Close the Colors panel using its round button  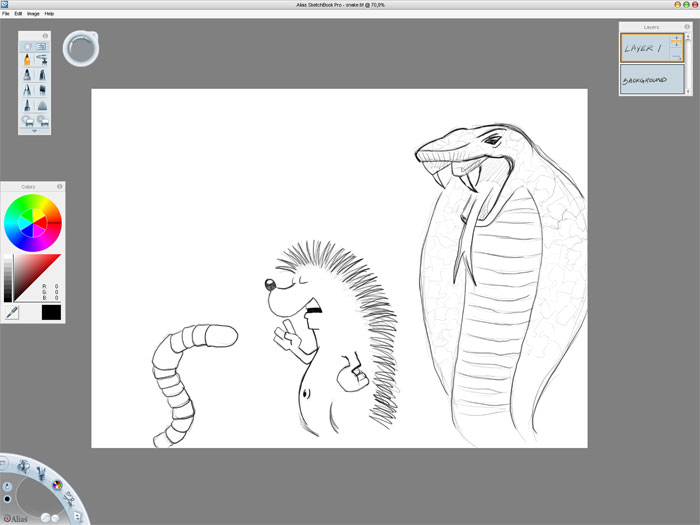click(59, 186)
